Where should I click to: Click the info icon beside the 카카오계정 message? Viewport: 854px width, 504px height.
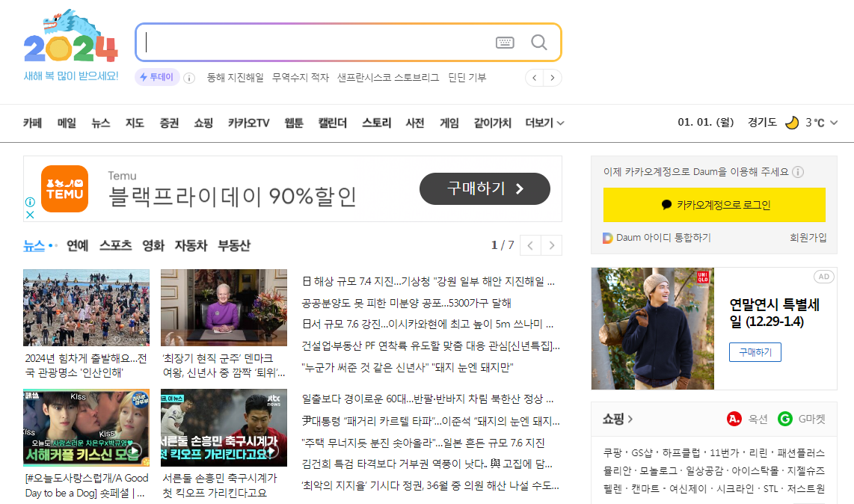[799, 172]
